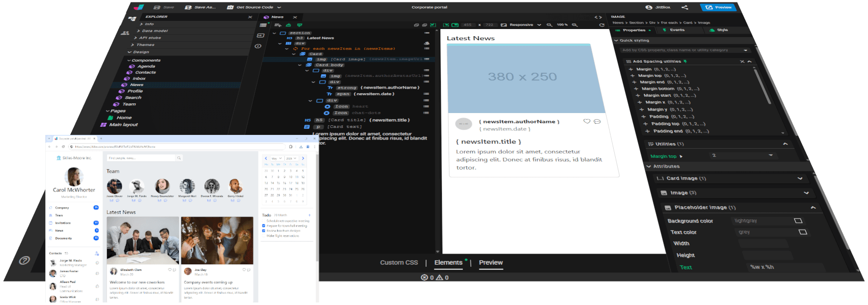This screenshot has height=305, width=868.
Task: Collapse the Components tree node
Action: [x=129, y=60]
